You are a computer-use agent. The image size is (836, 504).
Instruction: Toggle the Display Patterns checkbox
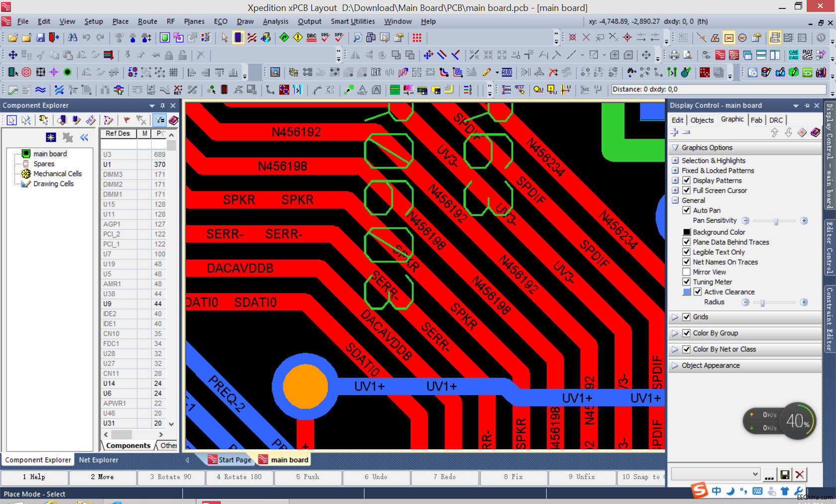pos(686,180)
